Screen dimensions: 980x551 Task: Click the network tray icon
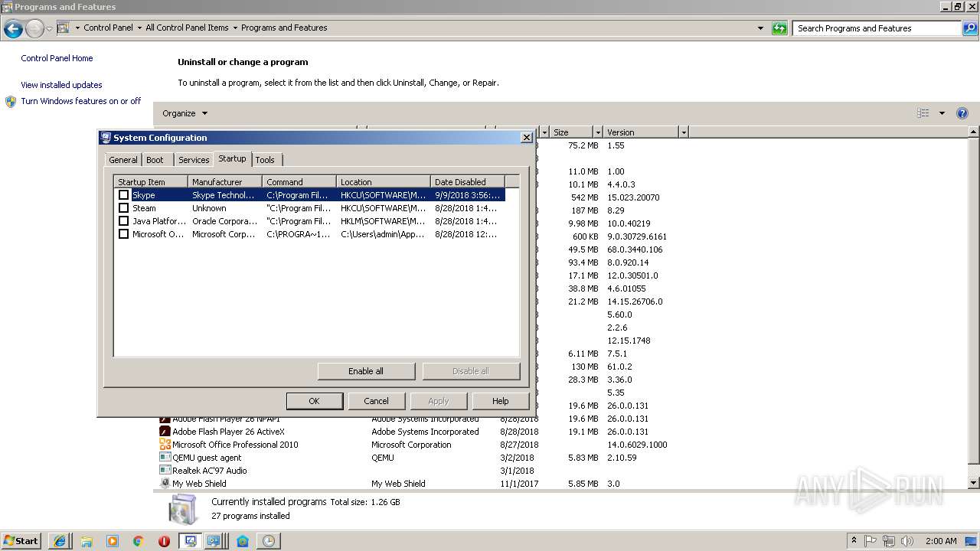point(889,541)
